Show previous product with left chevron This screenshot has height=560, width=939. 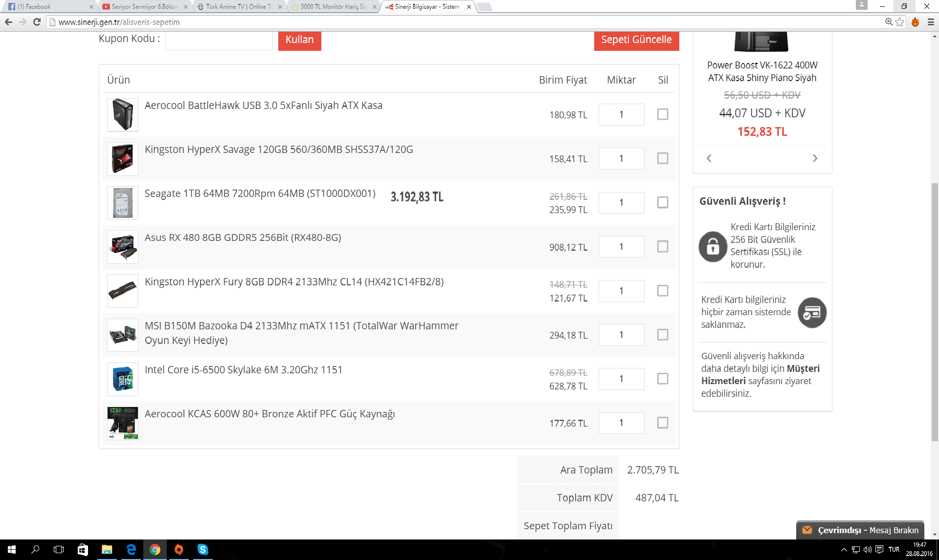(x=709, y=158)
